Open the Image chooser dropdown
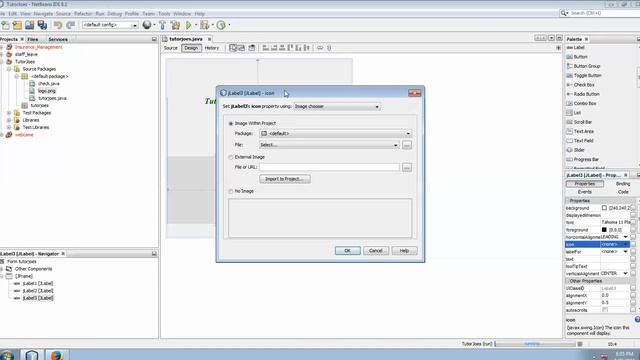The height and width of the screenshot is (360, 640). (337, 107)
